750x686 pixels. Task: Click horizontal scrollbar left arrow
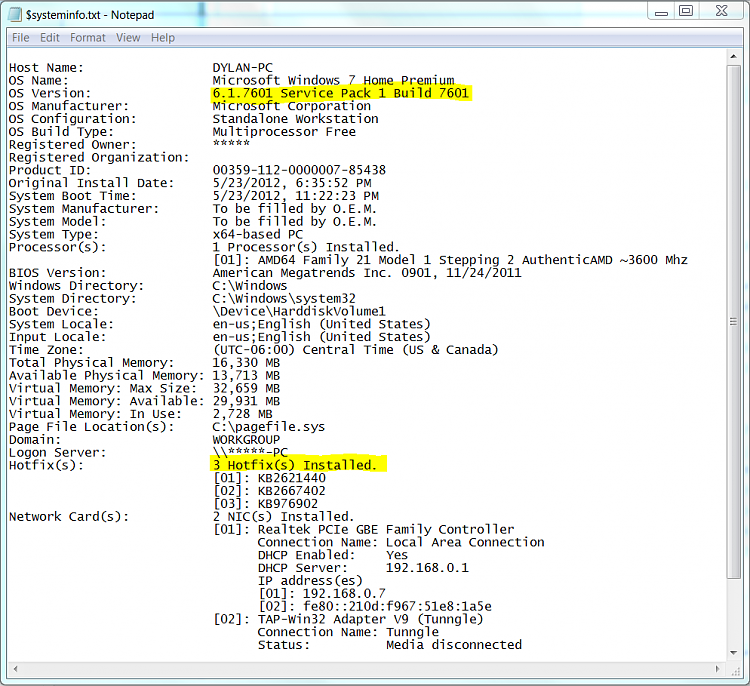click(x=15, y=669)
